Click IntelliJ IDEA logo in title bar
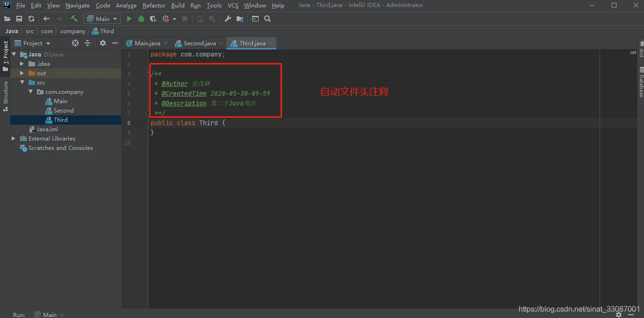The height and width of the screenshot is (318, 644). [x=7, y=5]
